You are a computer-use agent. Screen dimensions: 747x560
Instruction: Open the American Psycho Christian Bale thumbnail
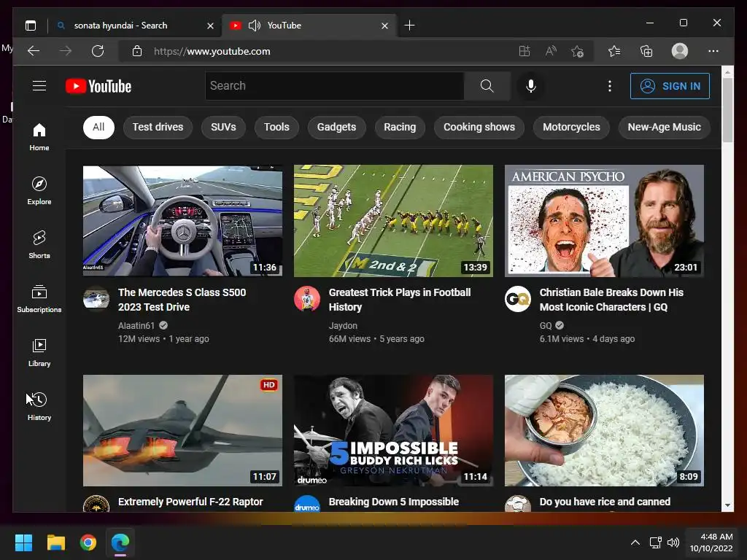click(604, 221)
